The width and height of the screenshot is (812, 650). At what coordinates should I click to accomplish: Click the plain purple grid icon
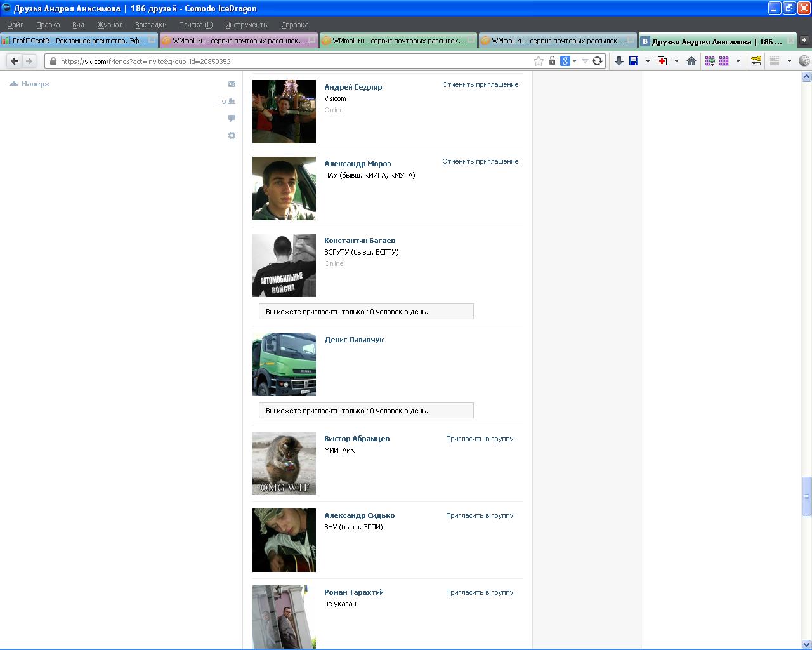724,61
